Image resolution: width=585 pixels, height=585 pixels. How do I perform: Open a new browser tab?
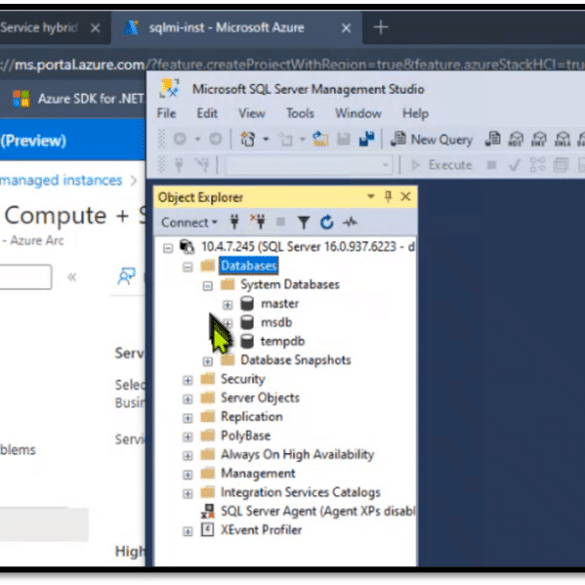tap(381, 27)
